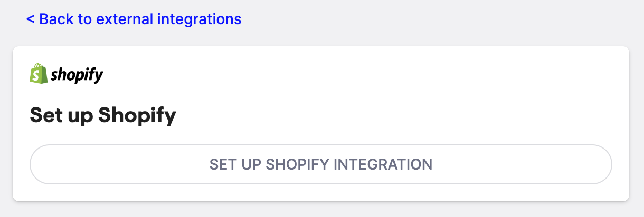644x217 pixels.
Task: Start the Shopify integration setup
Action: pos(321,164)
